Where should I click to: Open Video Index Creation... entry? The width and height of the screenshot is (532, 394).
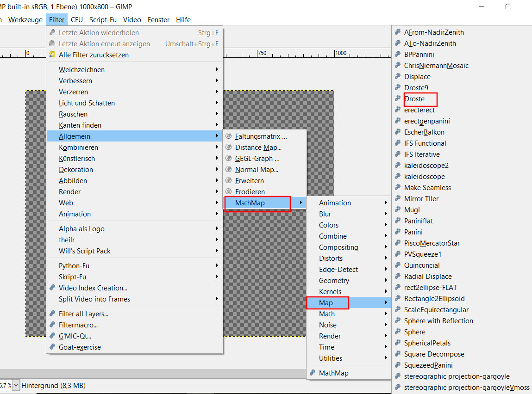coord(93,288)
